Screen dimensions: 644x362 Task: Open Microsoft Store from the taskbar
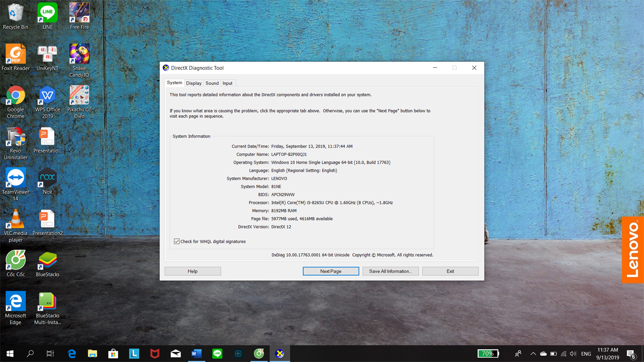(x=113, y=354)
